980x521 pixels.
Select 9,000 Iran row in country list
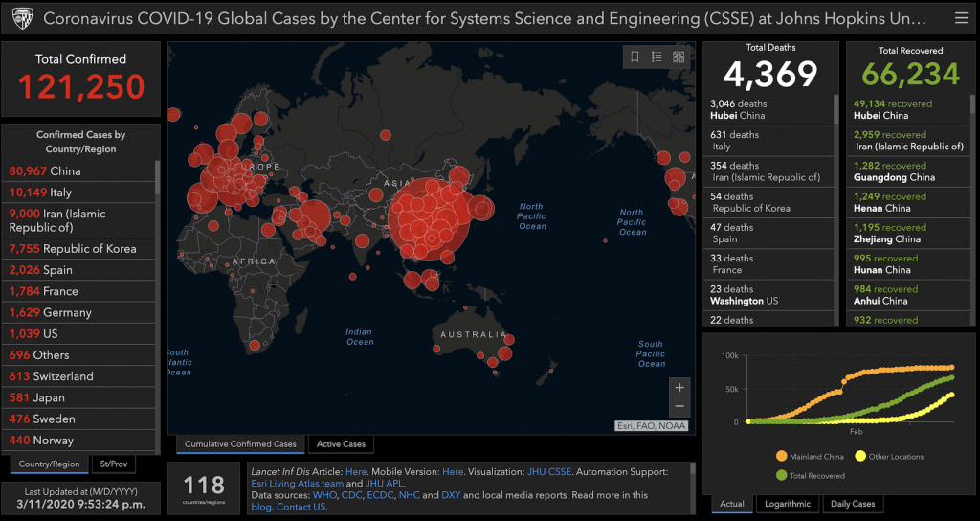pyautogui.click(x=78, y=220)
